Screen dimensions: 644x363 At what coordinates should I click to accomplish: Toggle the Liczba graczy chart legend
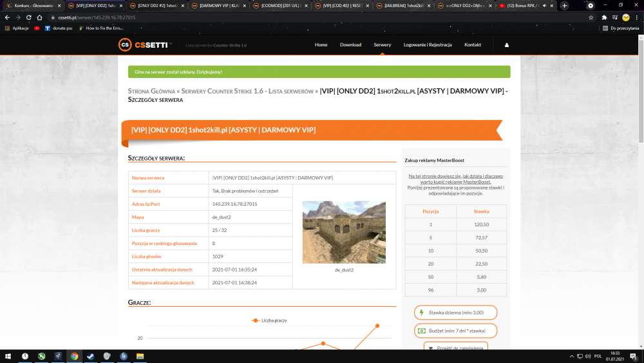pyautogui.click(x=269, y=320)
